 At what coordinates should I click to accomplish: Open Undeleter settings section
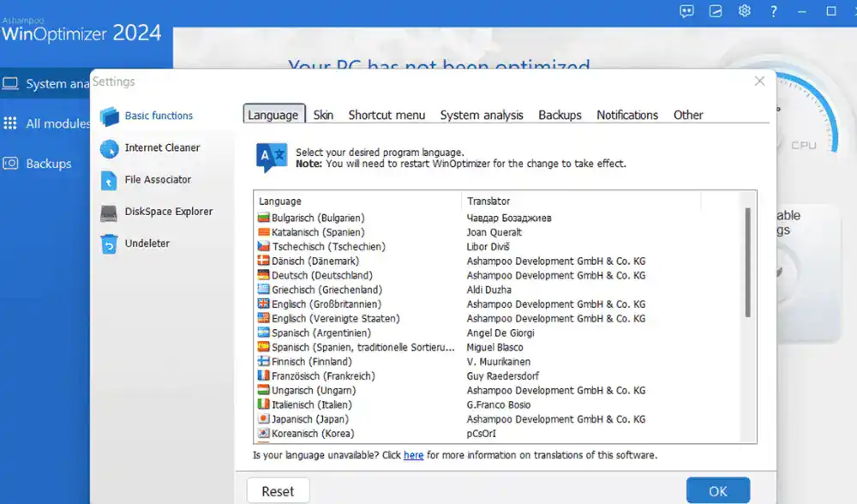[x=147, y=243]
